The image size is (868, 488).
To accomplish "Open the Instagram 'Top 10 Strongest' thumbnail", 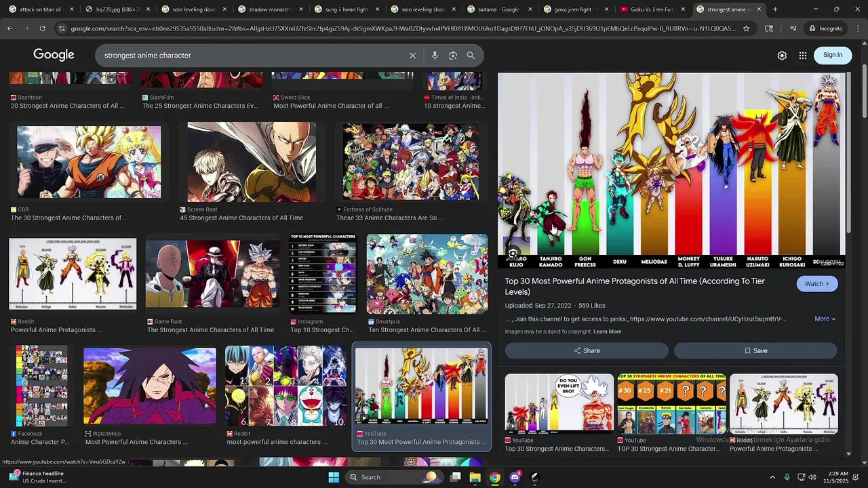I will pos(323,274).
